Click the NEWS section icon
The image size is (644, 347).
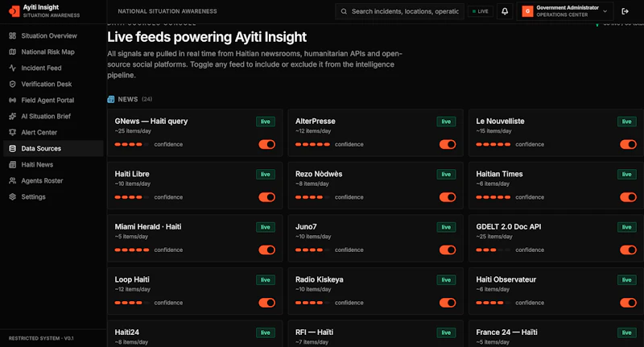click(111, 99)
